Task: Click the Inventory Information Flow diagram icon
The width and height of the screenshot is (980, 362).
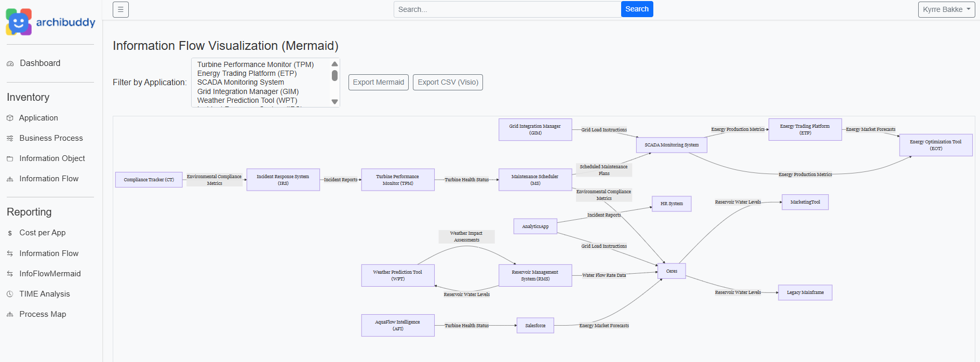Action: pos(10,179)
